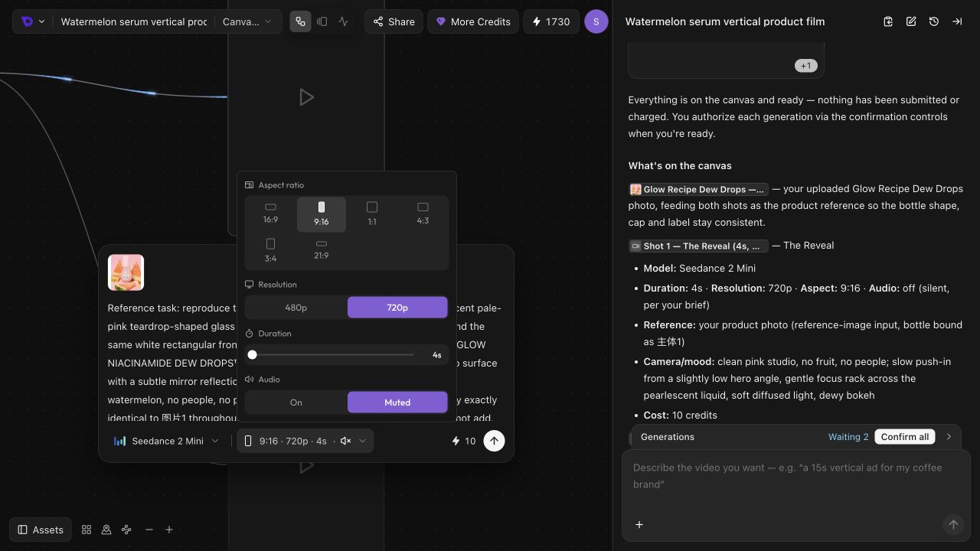Click the muted speaker icon in settings pill
The image size is (980, 551).
(x=345, y=441)
